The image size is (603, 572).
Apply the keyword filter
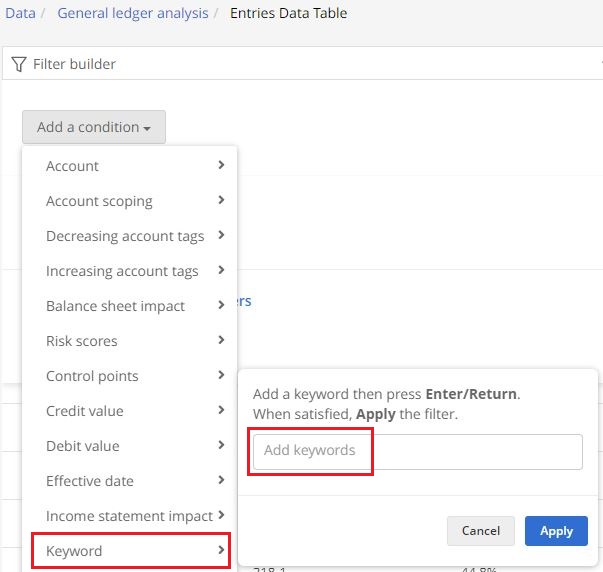coord(556,531)
